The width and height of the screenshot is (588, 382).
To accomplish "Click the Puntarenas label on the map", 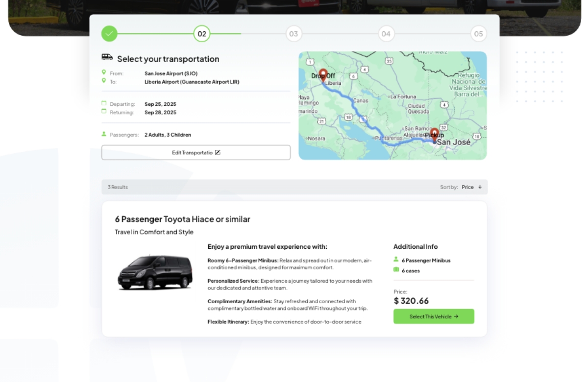I will pyautogui.click(x=389, y=138).
